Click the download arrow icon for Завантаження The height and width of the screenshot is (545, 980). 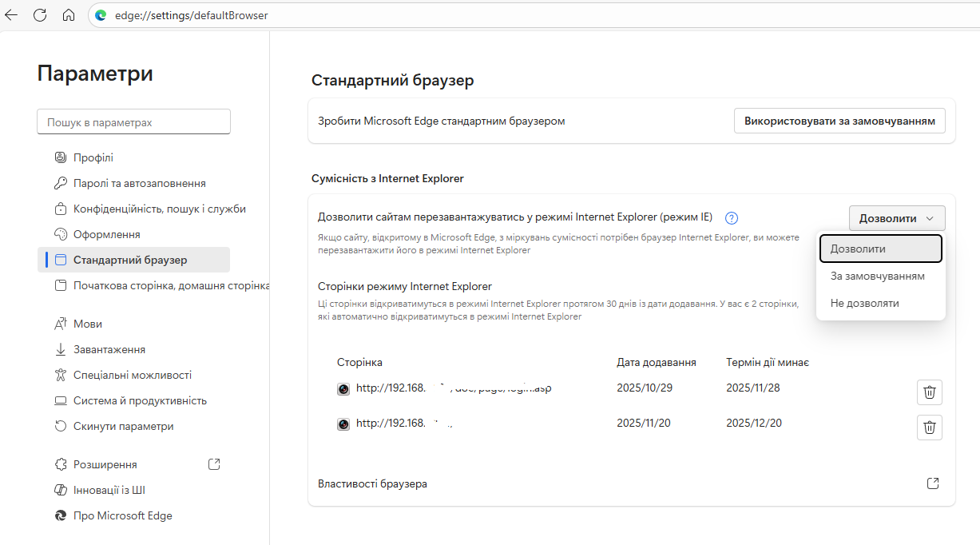coord(61,349)
